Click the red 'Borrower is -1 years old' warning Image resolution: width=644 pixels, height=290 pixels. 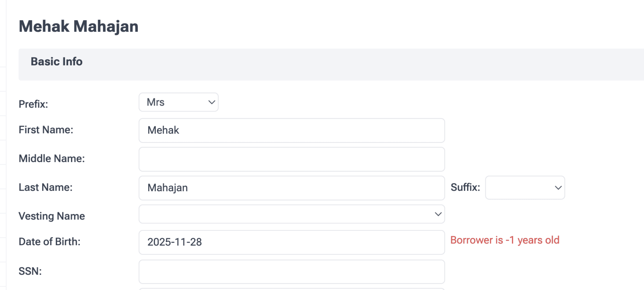point(505,240)
